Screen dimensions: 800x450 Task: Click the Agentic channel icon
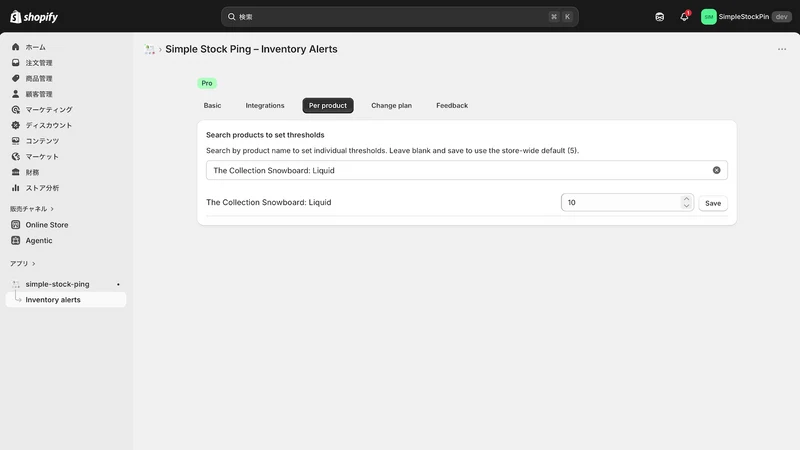pyautogui.click(x=15, y=240)
